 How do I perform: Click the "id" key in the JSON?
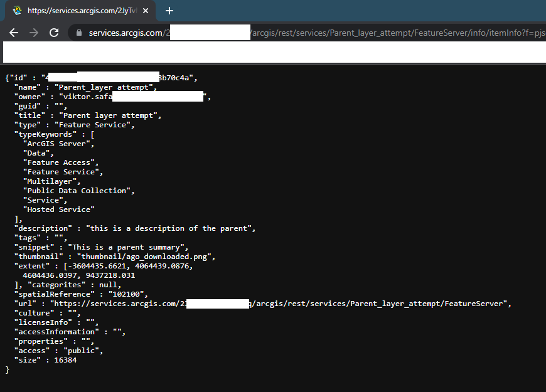tap(21, 78)
